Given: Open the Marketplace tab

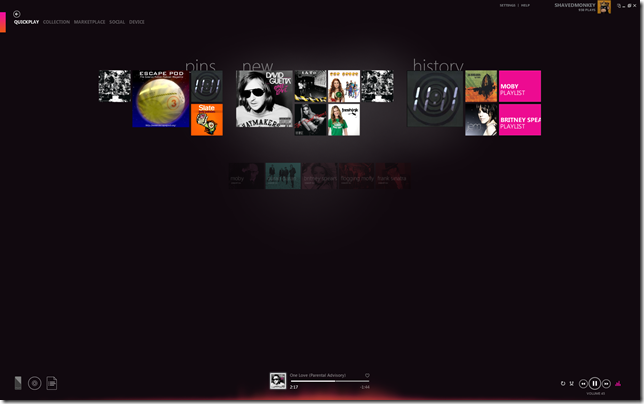Looking at the screenshot, I should pyautogui.click(x=90, y=22).
